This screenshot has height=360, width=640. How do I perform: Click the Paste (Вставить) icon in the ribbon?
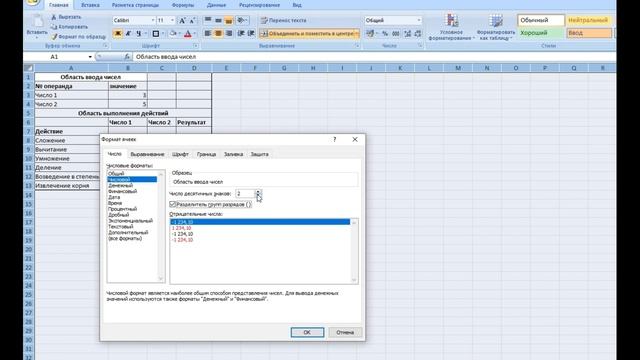tap(38, 21)
